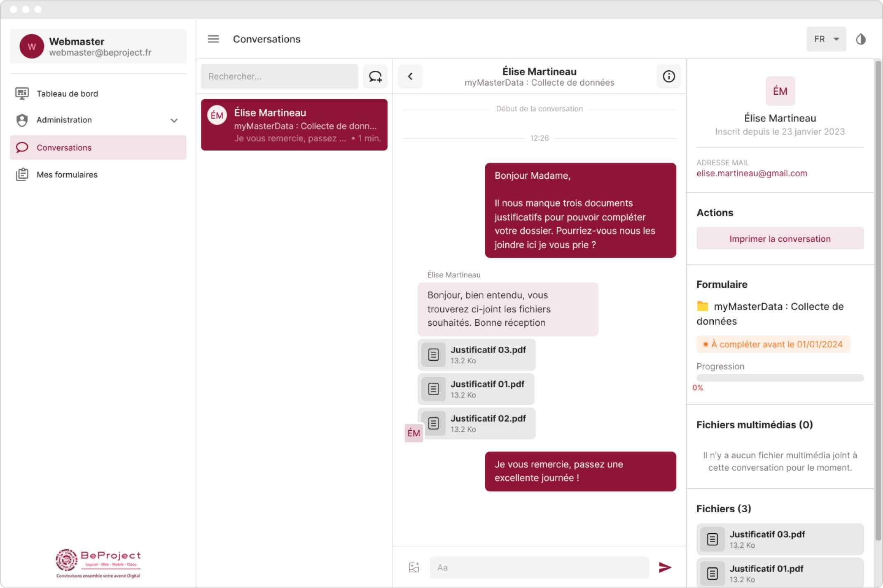Click the back arrow above the chat
The image size is (883, 588).
click(x=410, y=76)
